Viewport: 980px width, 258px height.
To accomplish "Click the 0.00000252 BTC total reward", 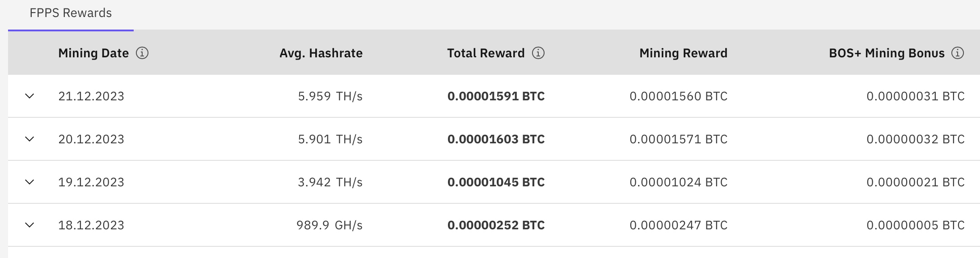I will click(x=496, y=225).
